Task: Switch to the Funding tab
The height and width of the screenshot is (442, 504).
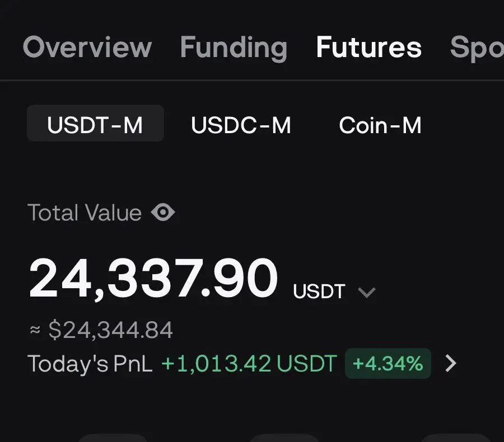Action: coord(234,48)
